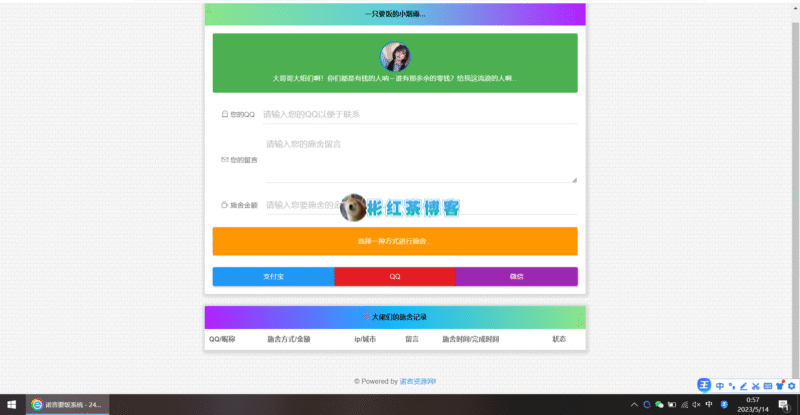Click the person icon beside 您的QQ
Screen dimensions: 800x415
[x=224, y=114]
